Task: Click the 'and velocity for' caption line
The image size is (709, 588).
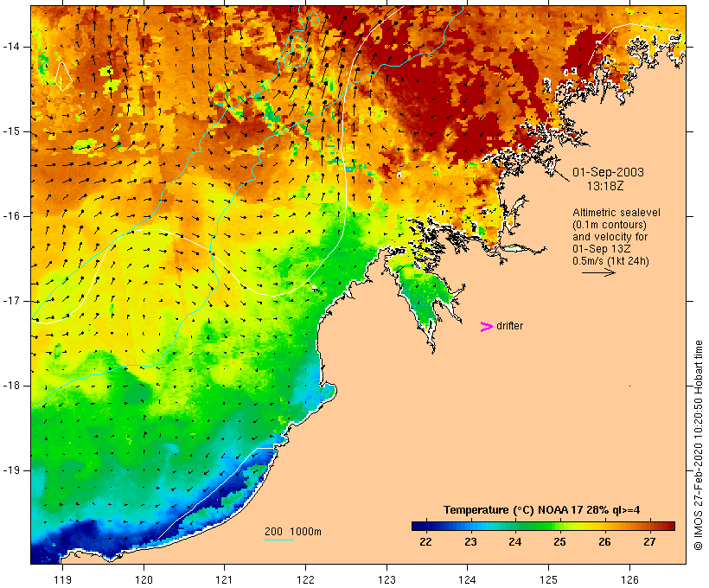Action: click(x=610, y=237)
